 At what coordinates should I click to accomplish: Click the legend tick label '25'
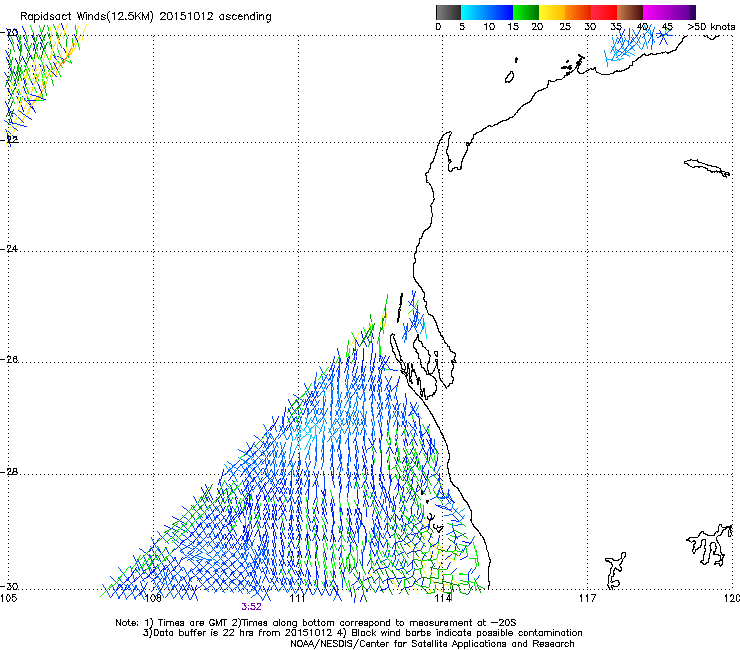coord(565,27)
